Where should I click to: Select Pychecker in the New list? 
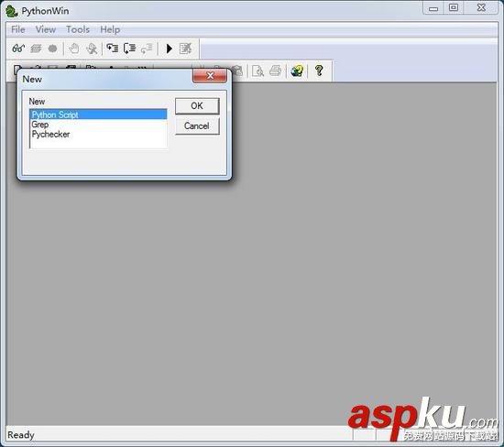point(98,135)
